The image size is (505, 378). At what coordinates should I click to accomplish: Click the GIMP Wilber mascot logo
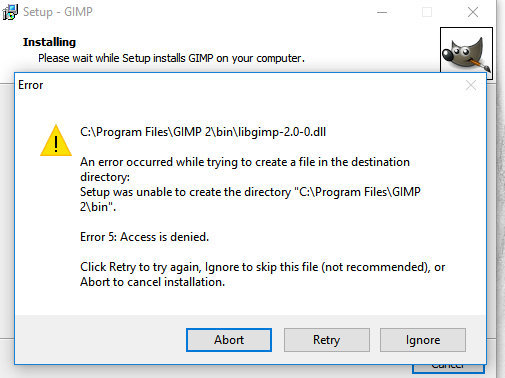[466, 52]
